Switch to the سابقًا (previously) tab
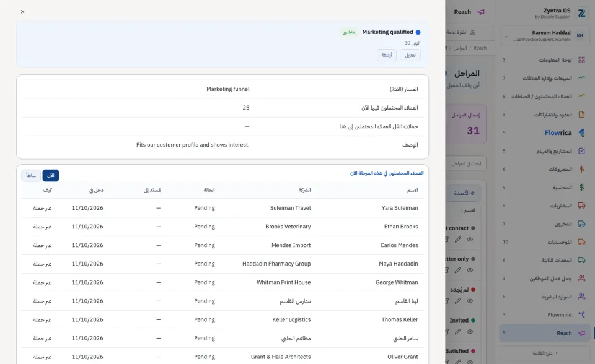The image size is (595, 364). [x=31, y=176]
